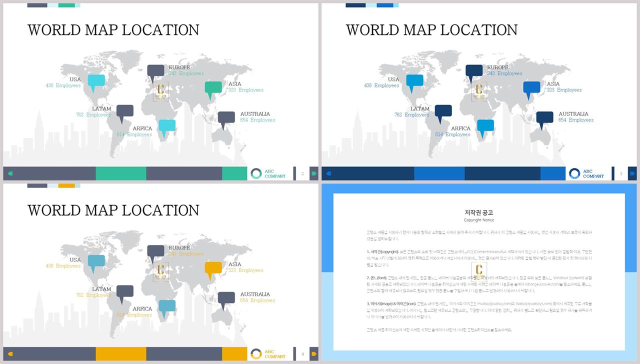This screenshot has height=364, width=640.
Task: Click the next arrow in yellow slide 4 footer
Action: (314, 354)
